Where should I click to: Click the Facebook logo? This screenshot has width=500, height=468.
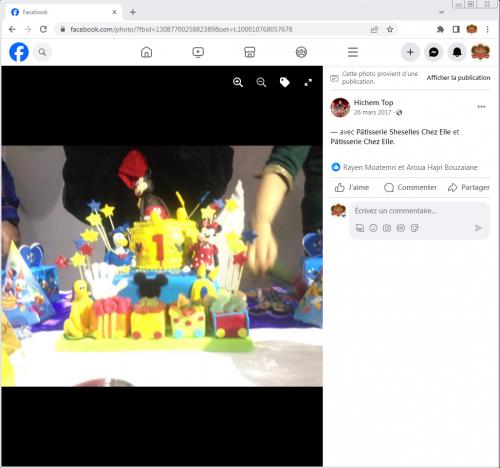click(x=19, y=52)
